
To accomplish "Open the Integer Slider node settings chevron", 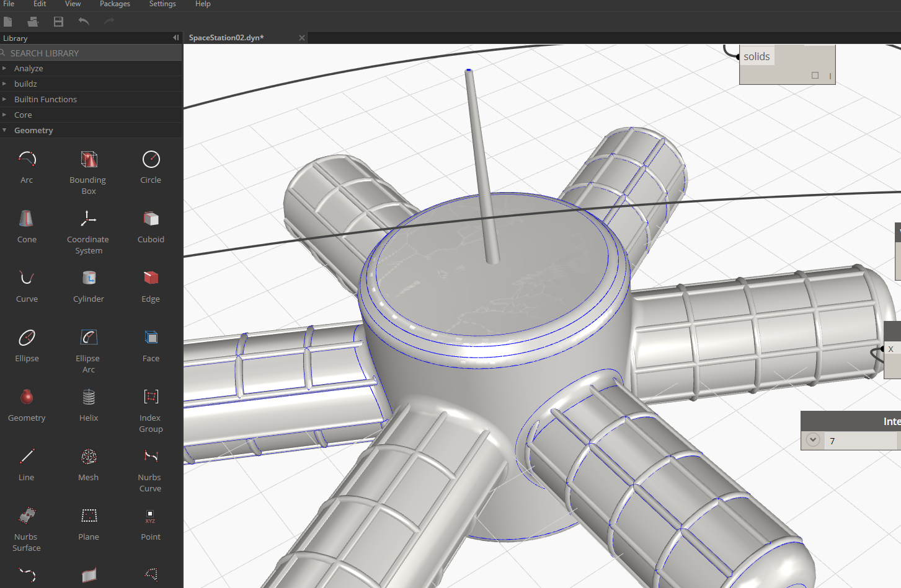I will tap(812, 440).
